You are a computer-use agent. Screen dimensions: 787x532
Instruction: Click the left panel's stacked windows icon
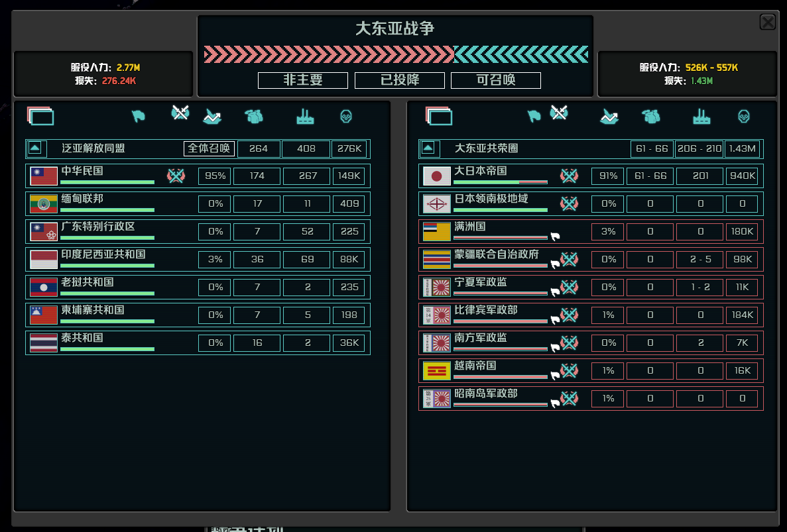click(x=40, y=116)
